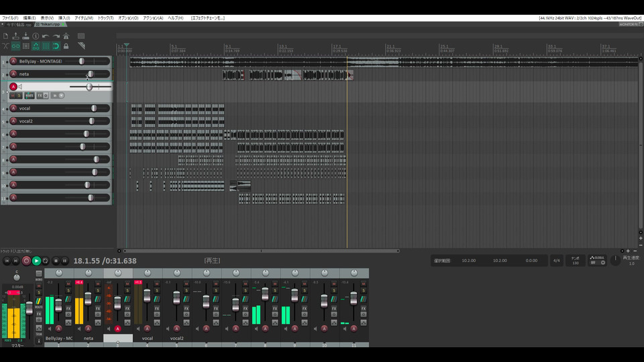Click the red Record transport button

click(x=26, y=261)
